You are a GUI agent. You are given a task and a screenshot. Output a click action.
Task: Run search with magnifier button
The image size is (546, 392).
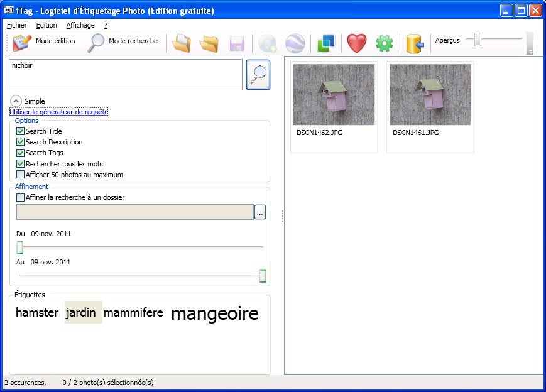point(258,75)
